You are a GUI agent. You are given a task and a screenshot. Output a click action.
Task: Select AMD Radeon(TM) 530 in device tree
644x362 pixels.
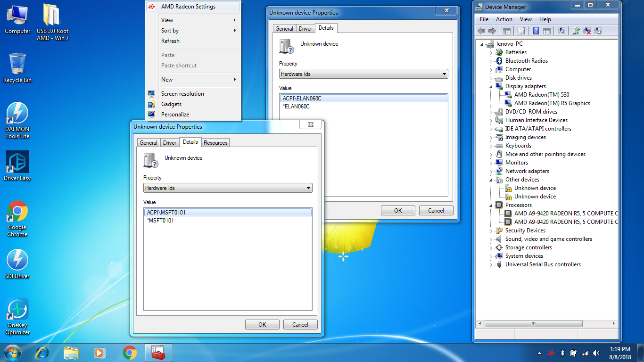(x=542, y=95)
